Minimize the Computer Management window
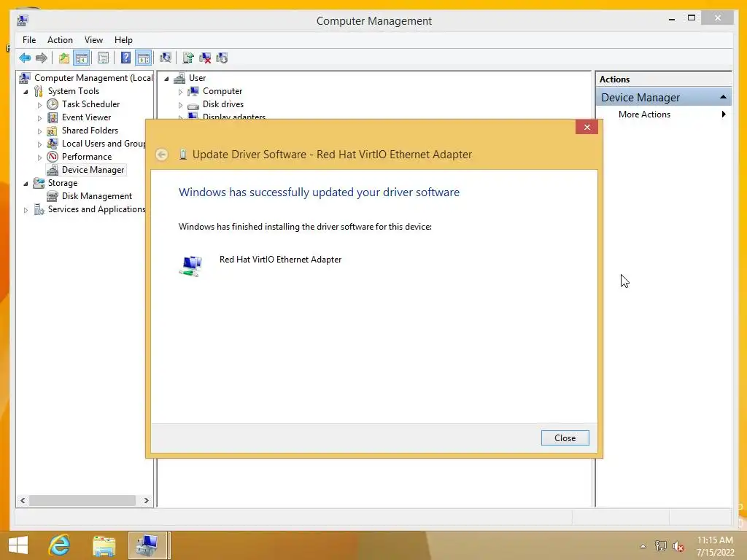The width and height of the screenshot is (747, 560). (672, 18)
